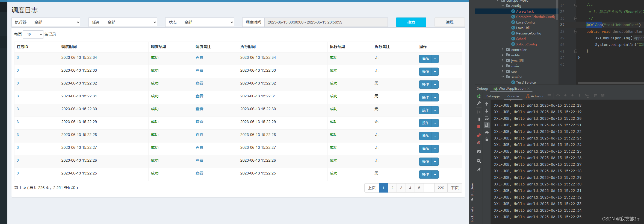This screenshot has width=644, height=224.
Task: Open ResourceConfig class in project tree
Action: click(x=528, y=33)
